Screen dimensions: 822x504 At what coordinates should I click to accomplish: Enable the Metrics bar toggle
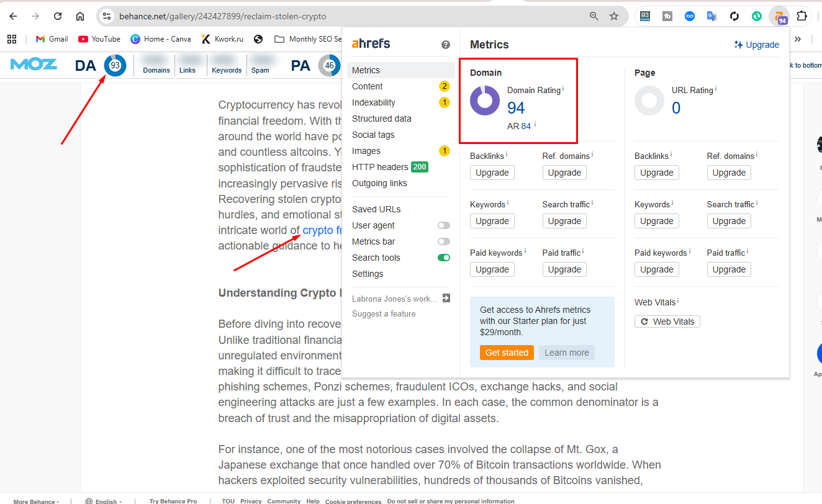coord(443,241)
